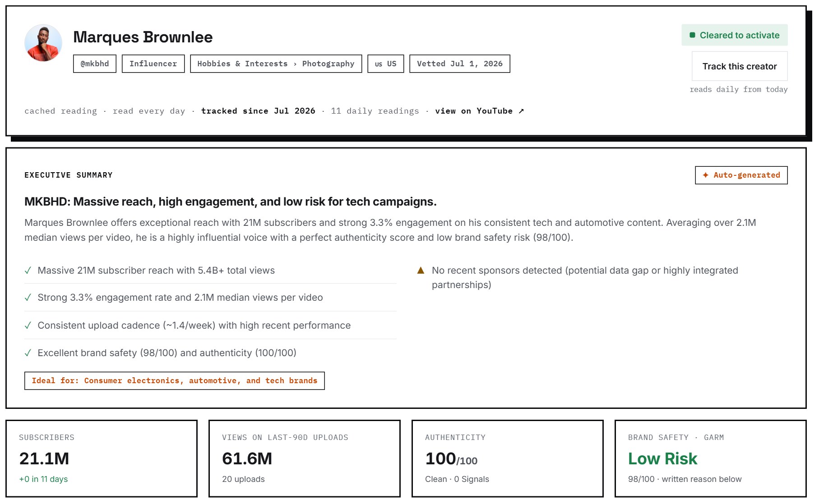This screenshot has width=819, height=504.
Task: Click the Cleared to activate badge
Action: 734,35
